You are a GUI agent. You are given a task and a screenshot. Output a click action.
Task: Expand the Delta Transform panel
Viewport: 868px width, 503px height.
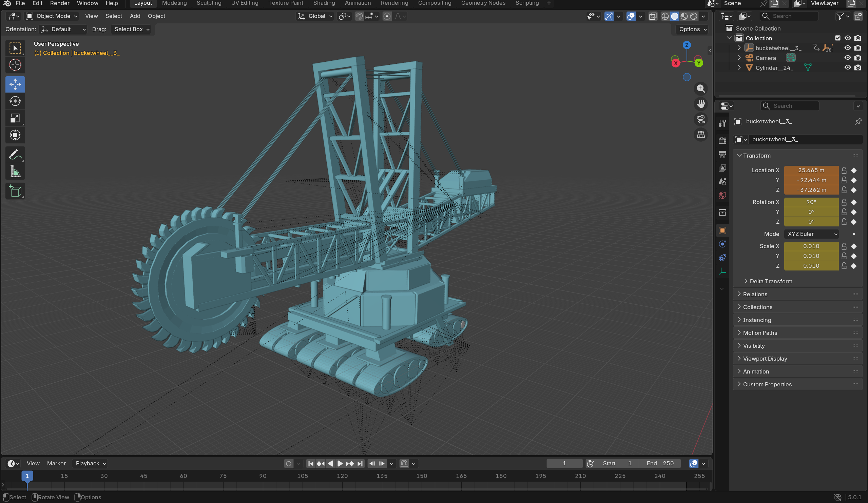point(771,281)
